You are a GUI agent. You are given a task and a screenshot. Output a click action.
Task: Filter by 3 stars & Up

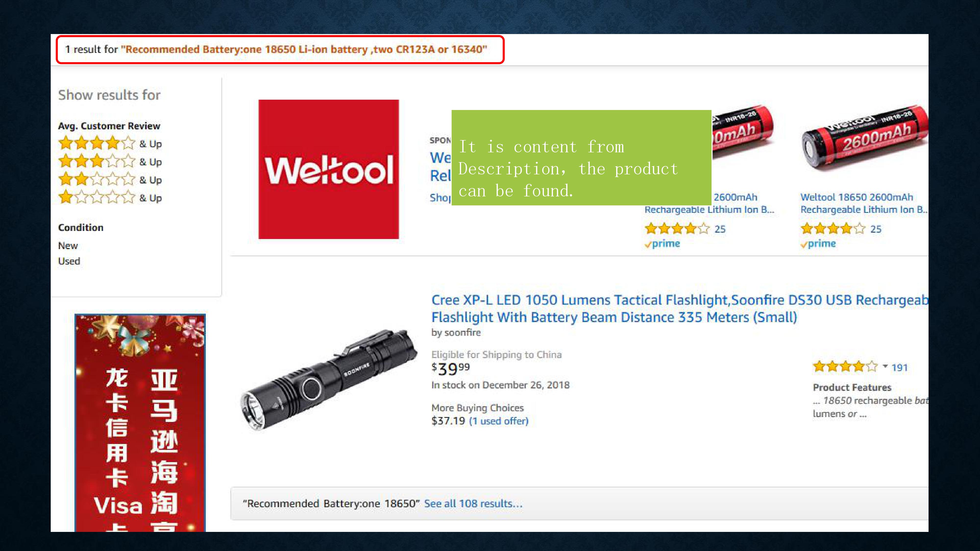(x=110, y=162)
